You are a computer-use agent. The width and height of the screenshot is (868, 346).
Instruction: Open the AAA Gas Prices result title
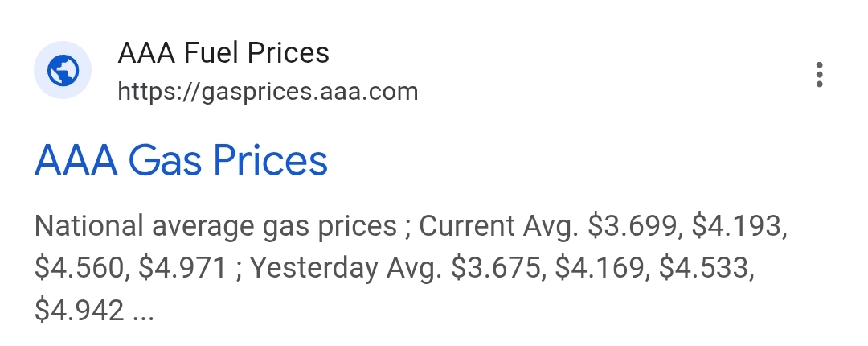point(181,160)
